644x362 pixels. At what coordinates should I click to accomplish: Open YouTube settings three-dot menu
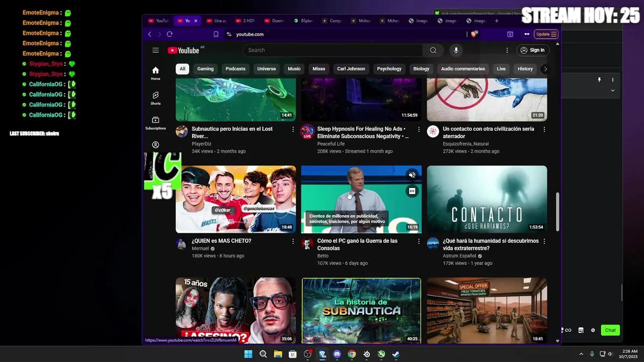click(507, 50)
